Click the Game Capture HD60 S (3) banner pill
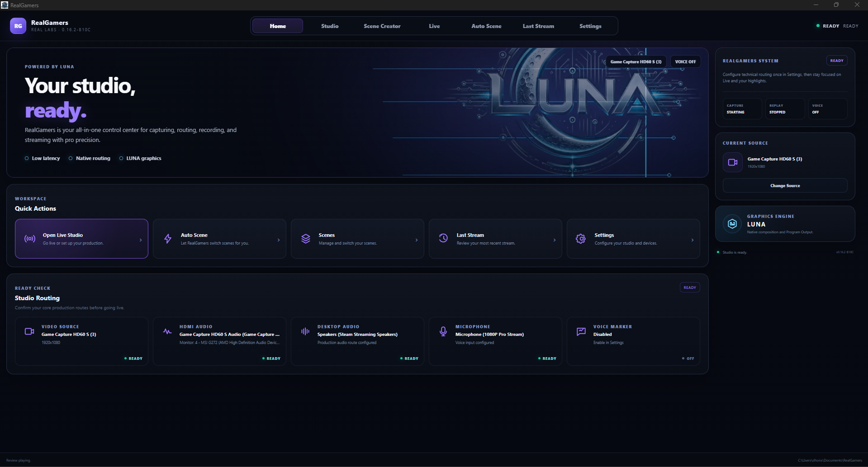 pos(636,61)
